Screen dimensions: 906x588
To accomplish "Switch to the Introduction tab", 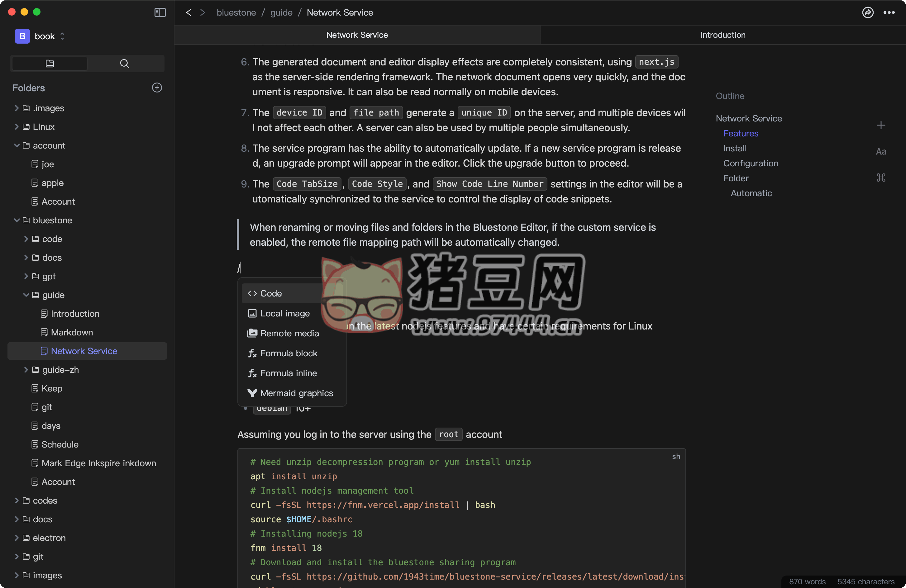I will (722, 35).
